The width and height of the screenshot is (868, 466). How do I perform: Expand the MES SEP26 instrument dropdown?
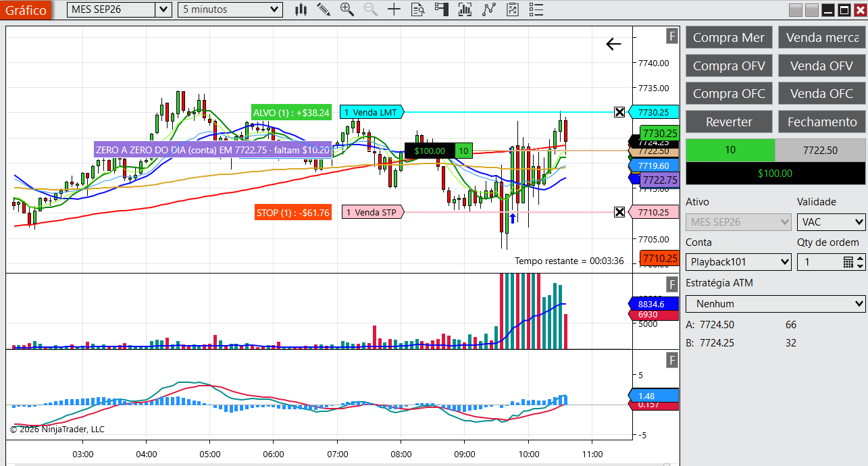pos(164,9)
